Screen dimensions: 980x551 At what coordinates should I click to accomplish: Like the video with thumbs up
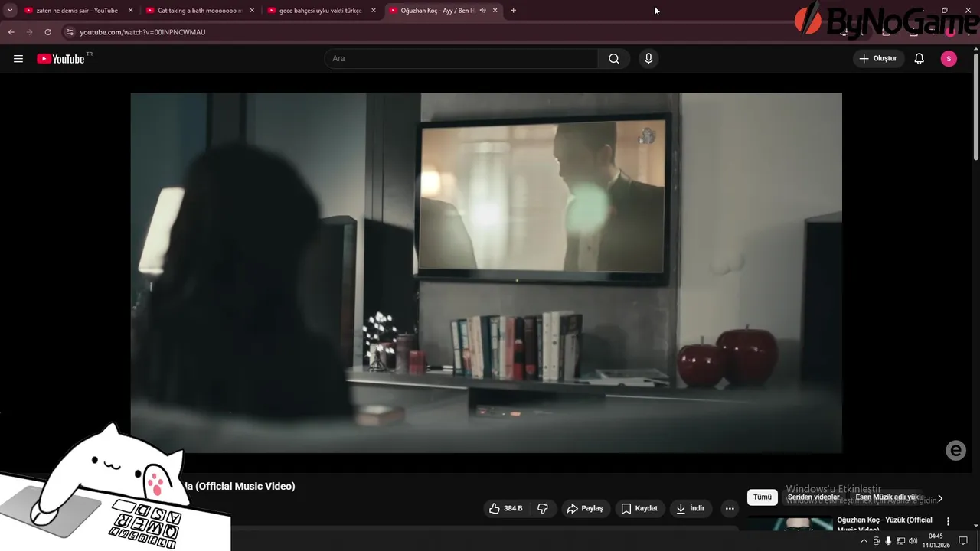(x=506, y=508)
